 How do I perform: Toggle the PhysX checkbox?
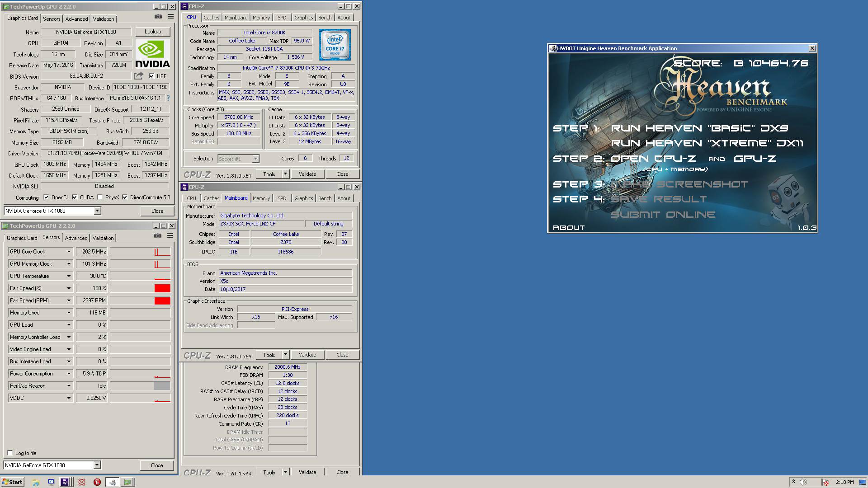(x=99, y=197)
